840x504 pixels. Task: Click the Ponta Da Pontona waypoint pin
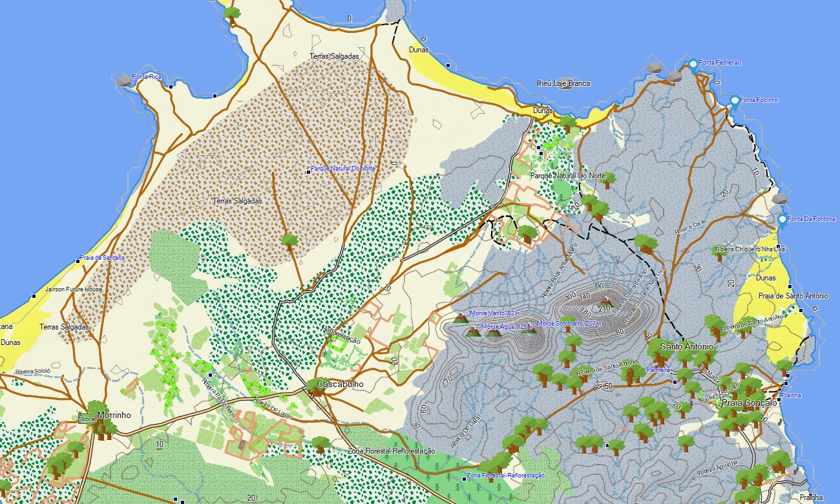[782, 220]
